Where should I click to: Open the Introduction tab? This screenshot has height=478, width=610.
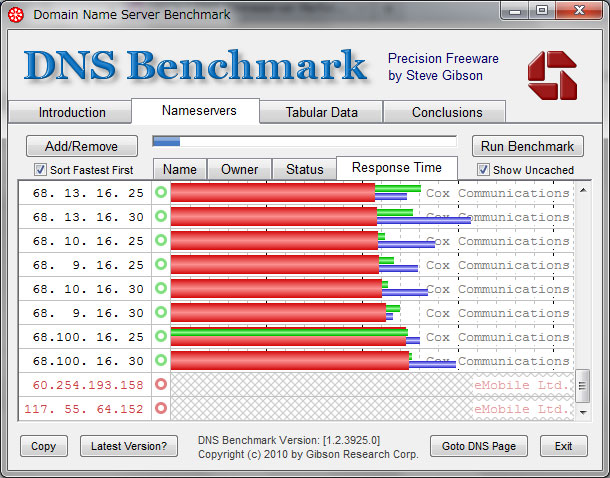click(x=70, y=112)
